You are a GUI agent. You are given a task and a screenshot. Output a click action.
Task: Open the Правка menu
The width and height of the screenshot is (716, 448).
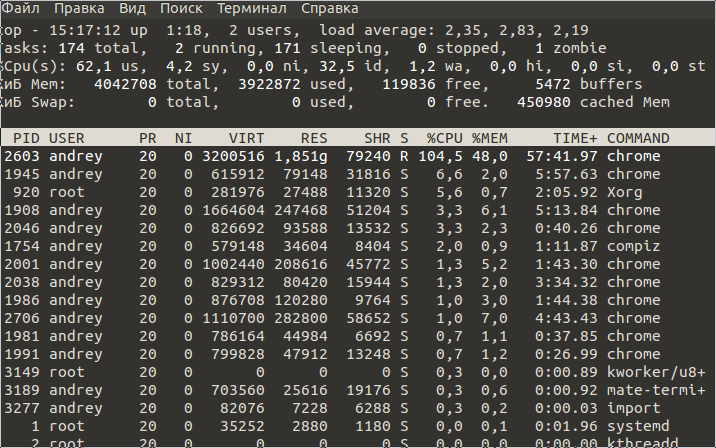point(79,8)
